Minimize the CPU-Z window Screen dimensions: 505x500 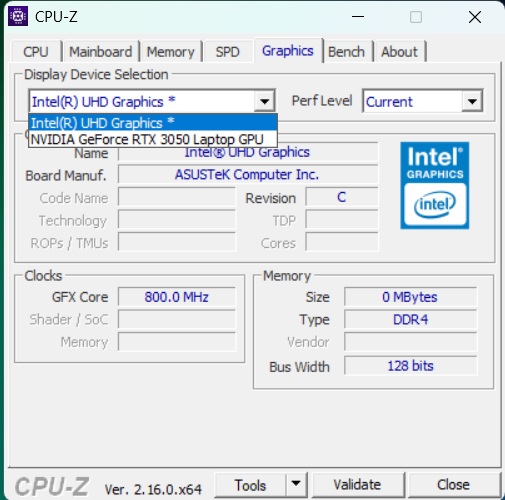(x=358, y=16)
